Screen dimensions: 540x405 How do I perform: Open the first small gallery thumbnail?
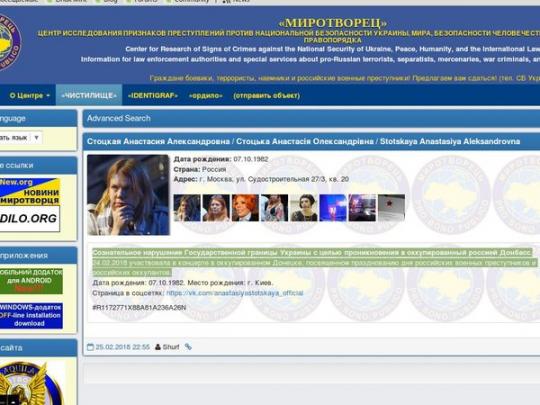(187, 208)
